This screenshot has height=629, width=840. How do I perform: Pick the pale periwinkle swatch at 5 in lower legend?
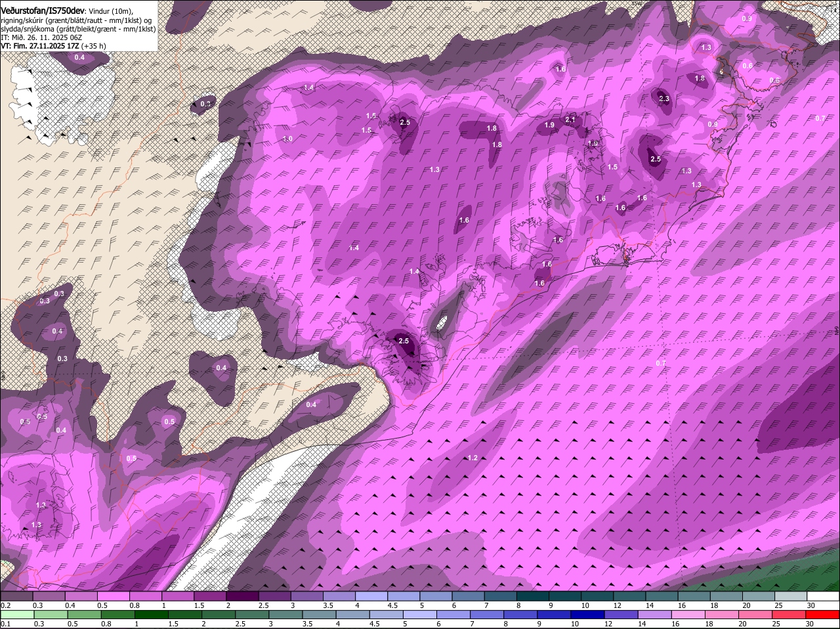420,615
